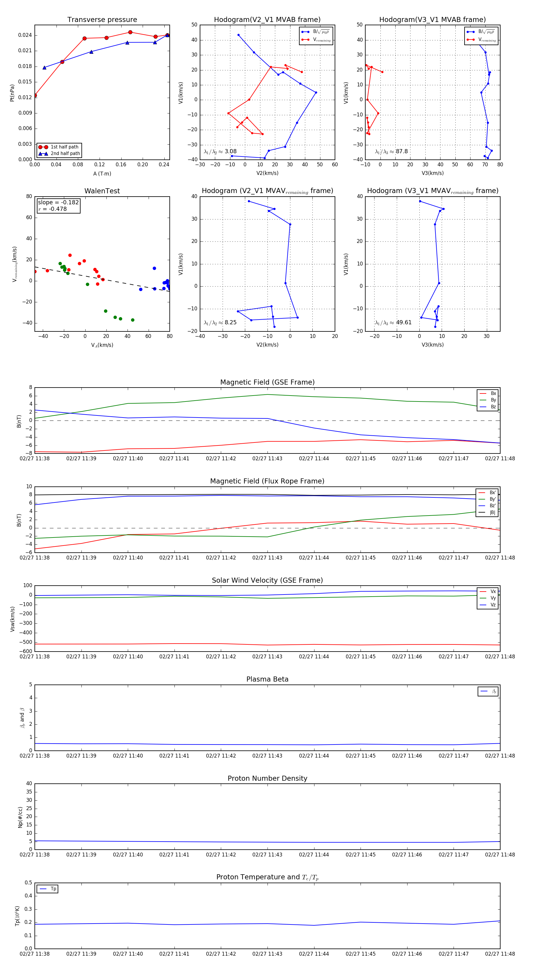Click '02/27 11:40' tick under Flux Rope panel
The width and height of the screenshot is (535, 980).
[x=128, y=558]
